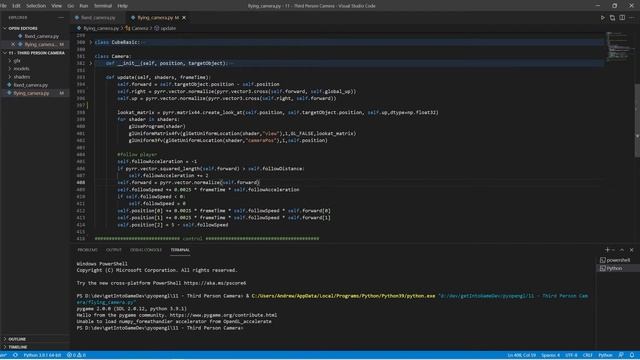Select Python 3.9.1 64-bit interpreter
The image size is (640, 360).
(x=42, y=355)
